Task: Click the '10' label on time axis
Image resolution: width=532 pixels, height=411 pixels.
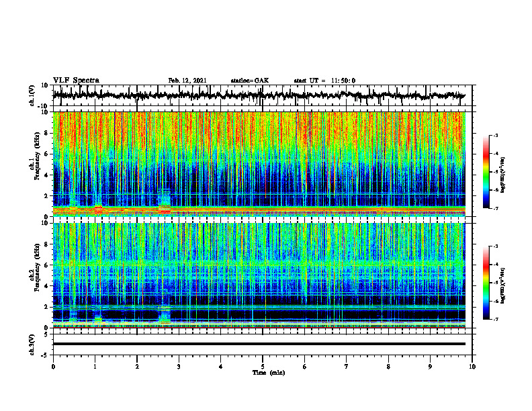Action: 472,367
